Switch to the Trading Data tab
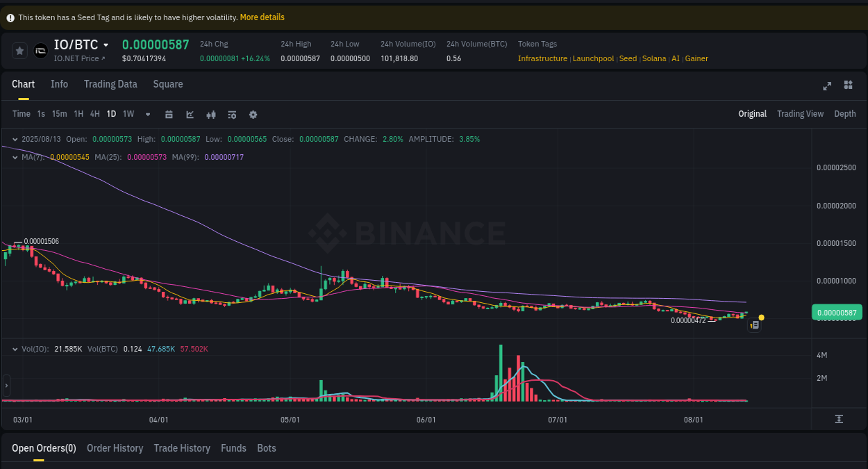This screenshot has width=868, height=469. coord(110,84)
